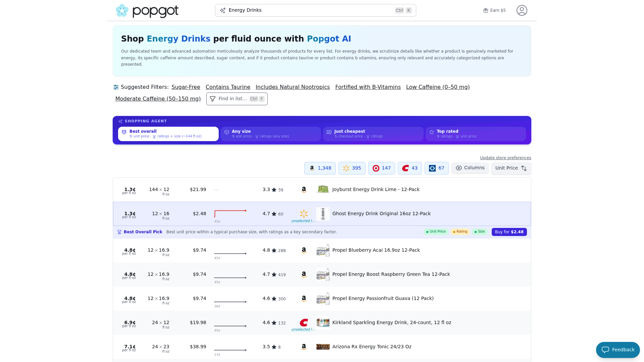644x362 pixels.
Task: Open the Feedback chat button
Action: [618, 350]
